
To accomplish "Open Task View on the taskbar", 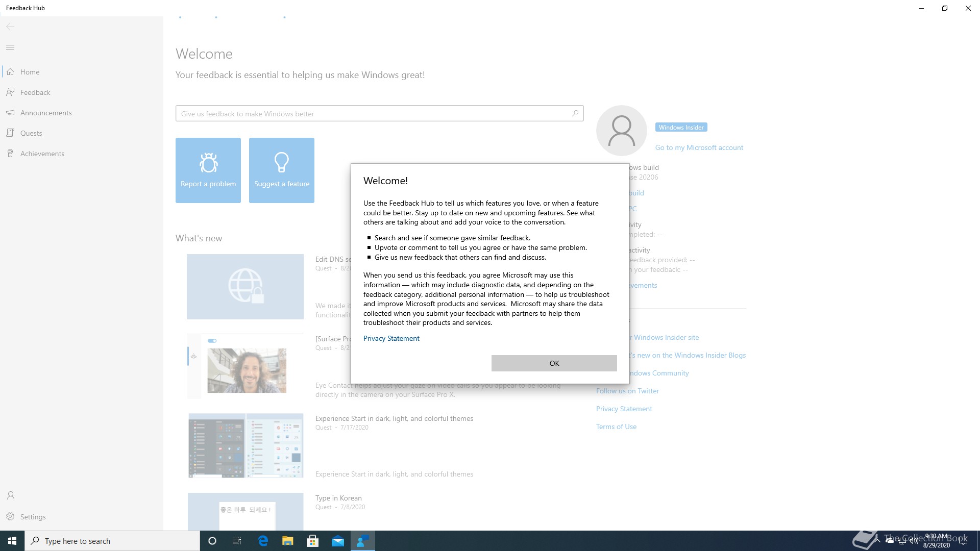I will pos(237,541).
